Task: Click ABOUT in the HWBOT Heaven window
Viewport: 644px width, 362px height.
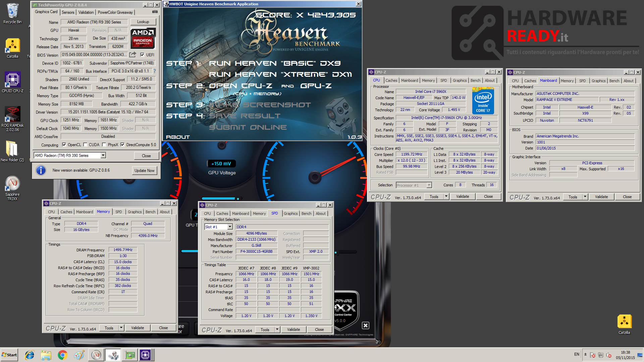Action: coord(178,137)
